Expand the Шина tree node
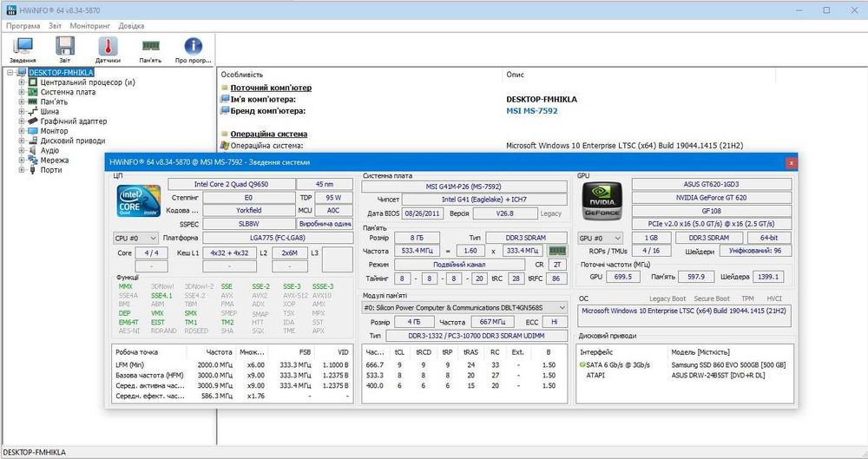 pyautogui.click(x=22, y=111)
